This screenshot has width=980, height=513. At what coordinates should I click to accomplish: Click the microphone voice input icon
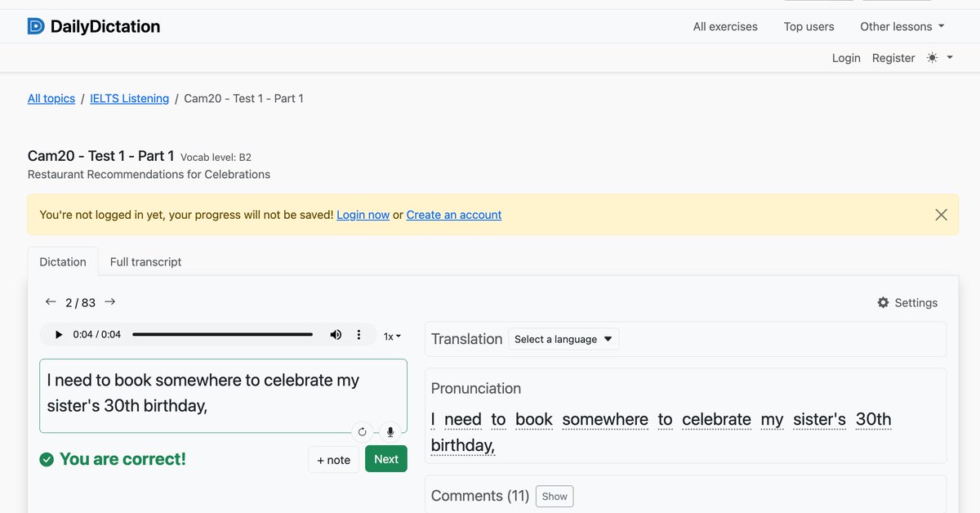tap(390, 431)
